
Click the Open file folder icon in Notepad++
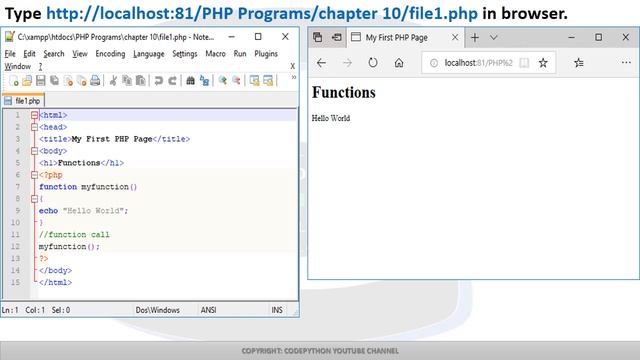tap(27, 81)
